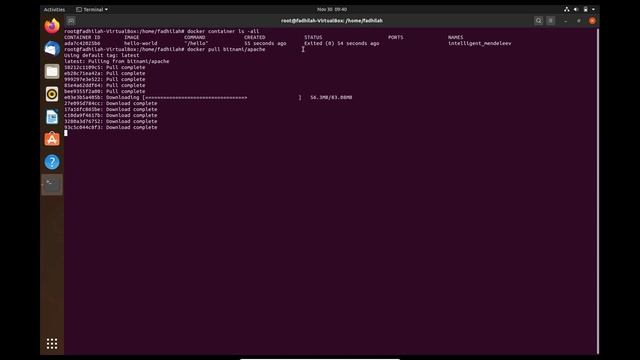The height and width of the screenshot is (360, 640).
Task: Click the last 'Download complete' line
Action: (111, 127)
